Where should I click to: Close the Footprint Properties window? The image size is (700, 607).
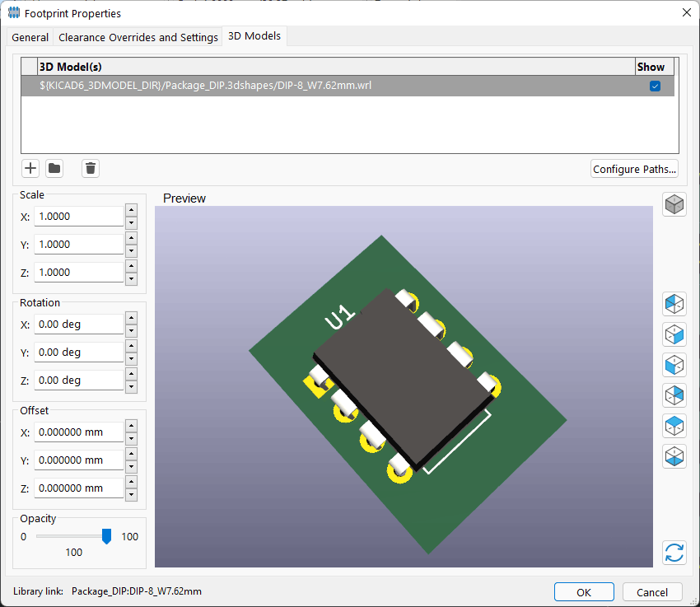pos(687,12)
